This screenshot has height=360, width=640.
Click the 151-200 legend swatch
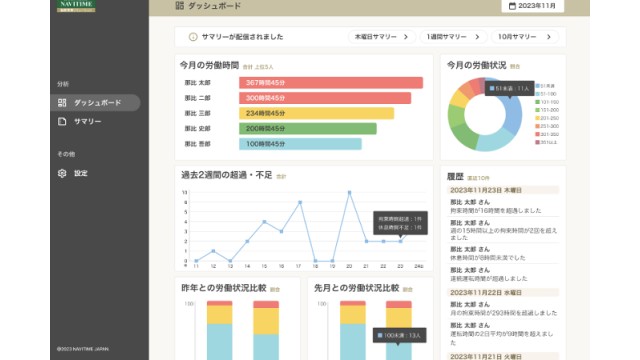click(538, 110)
